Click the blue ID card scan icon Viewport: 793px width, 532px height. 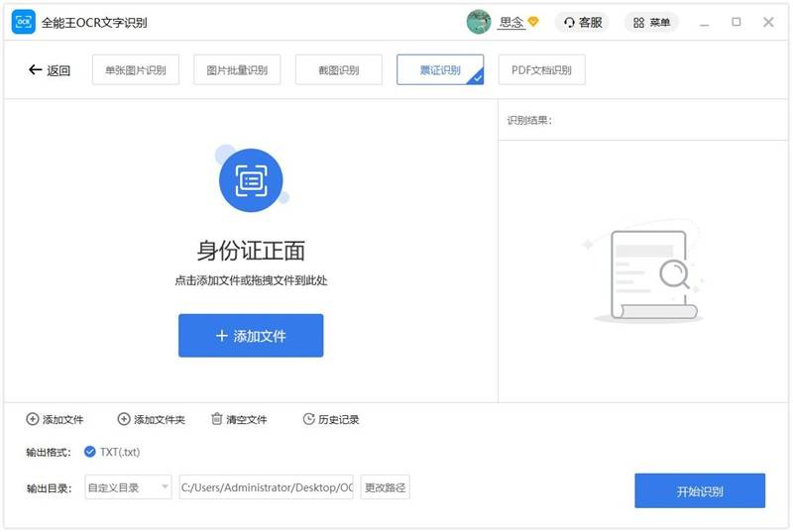[x=251, y=180]
